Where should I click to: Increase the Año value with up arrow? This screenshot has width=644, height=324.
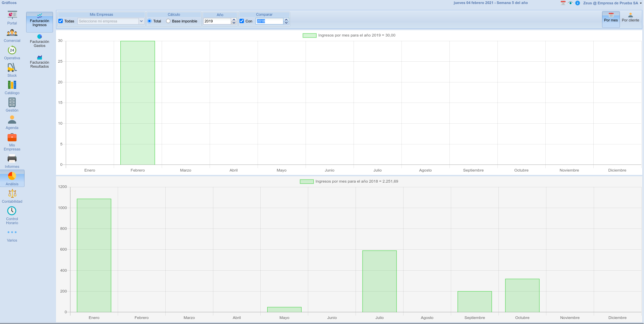[x=234, y=19]
